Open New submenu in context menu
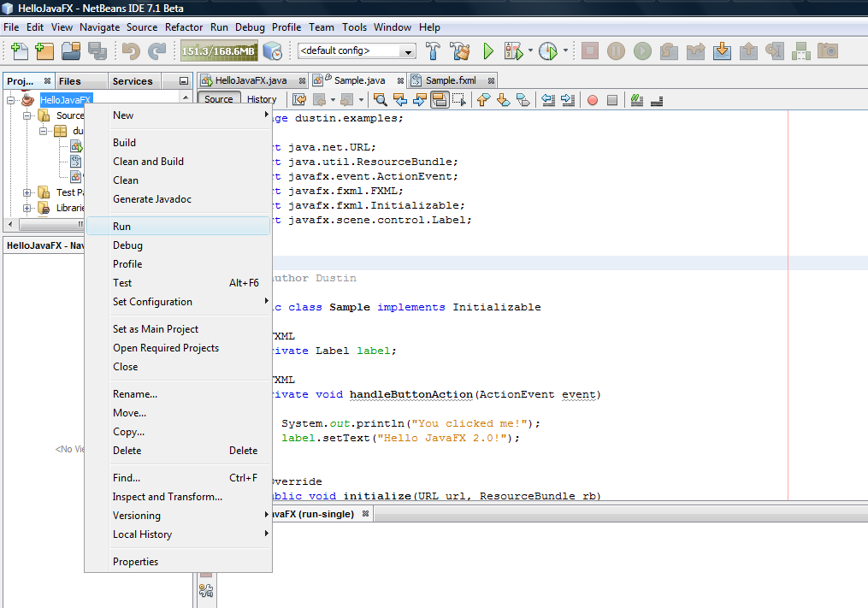868x608 pixels. point(178,115)
